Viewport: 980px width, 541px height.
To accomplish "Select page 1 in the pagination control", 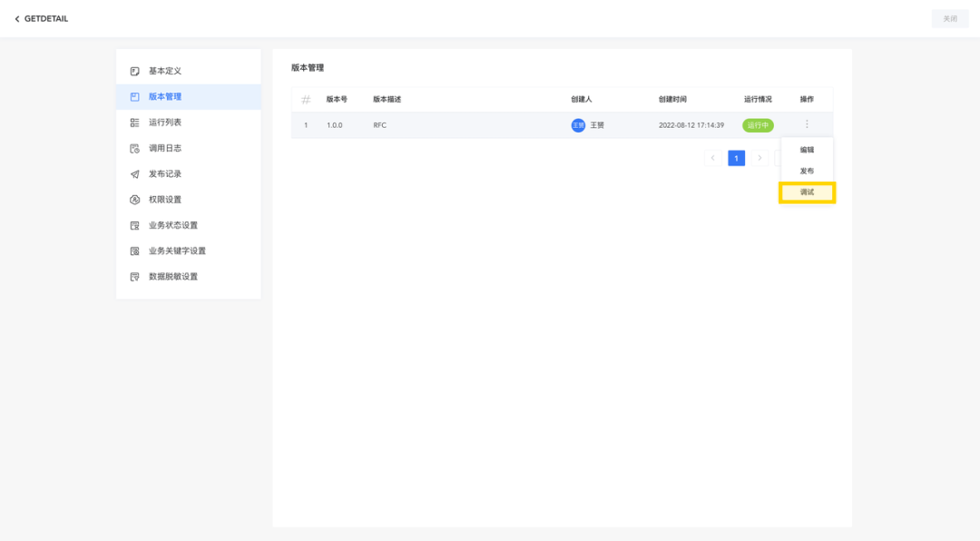I will pos(736,157).
